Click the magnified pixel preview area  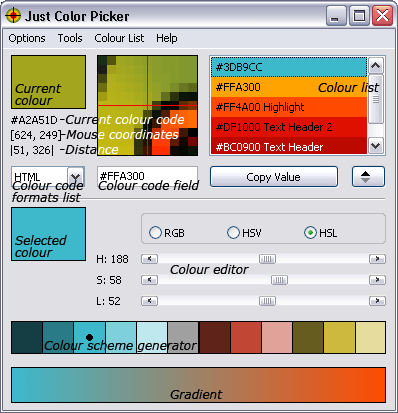click(147, 105)
